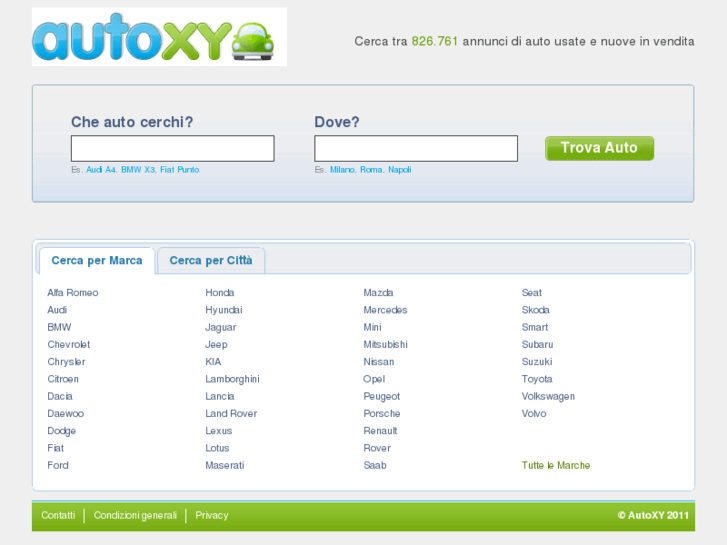
Task: Browse Maserati listings
Action: 225,465
